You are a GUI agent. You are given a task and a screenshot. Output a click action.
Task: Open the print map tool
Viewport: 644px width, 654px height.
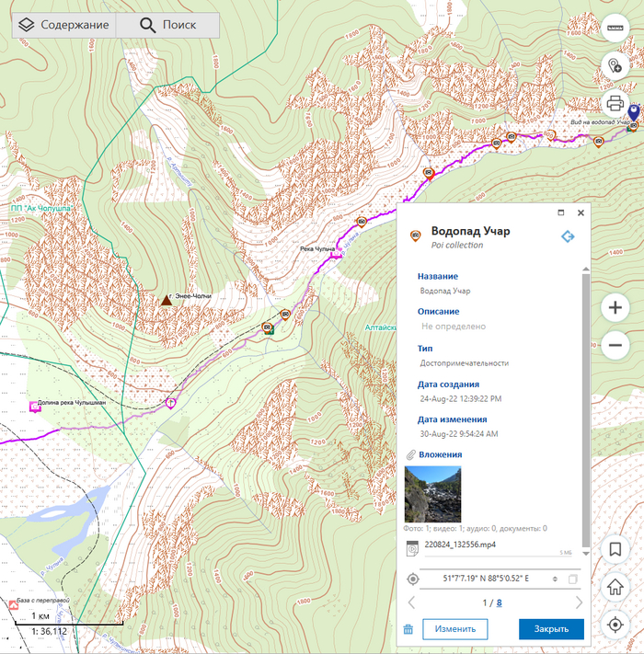(x=615, y=103)
